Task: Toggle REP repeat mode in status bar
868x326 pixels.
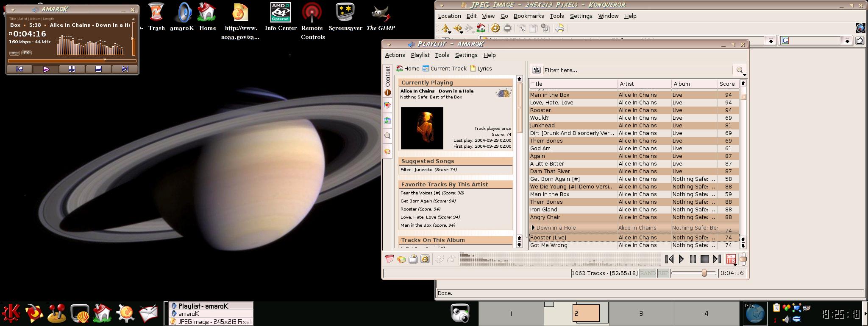Action: click(x=663, y=273)
